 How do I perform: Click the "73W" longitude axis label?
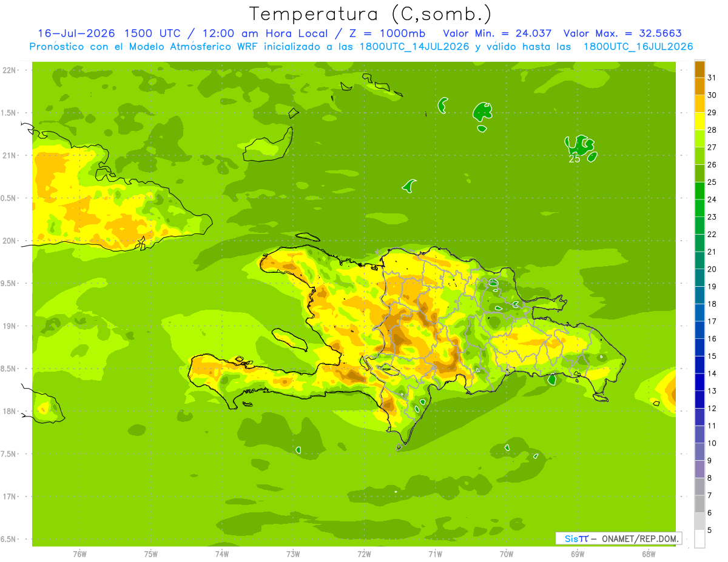tap(293, 554)
